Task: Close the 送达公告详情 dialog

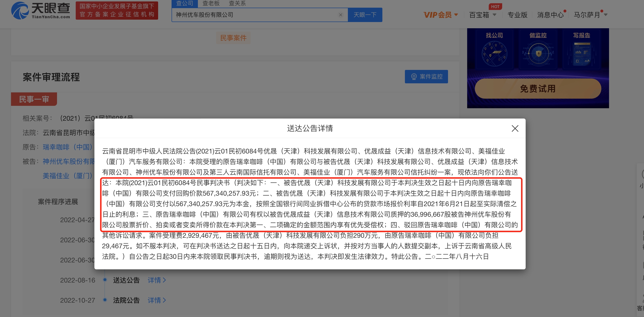Action: [515, 128]
